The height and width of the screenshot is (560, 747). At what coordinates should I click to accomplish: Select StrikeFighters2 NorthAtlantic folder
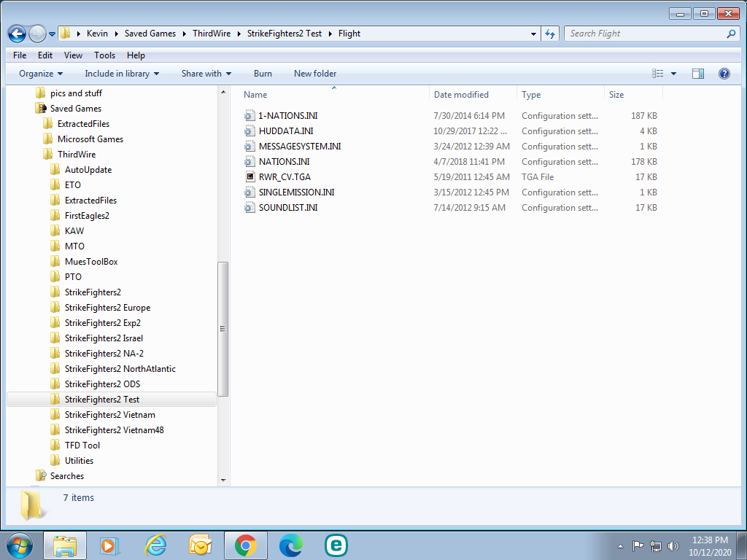pyautogui.click(x=120, y=368)
